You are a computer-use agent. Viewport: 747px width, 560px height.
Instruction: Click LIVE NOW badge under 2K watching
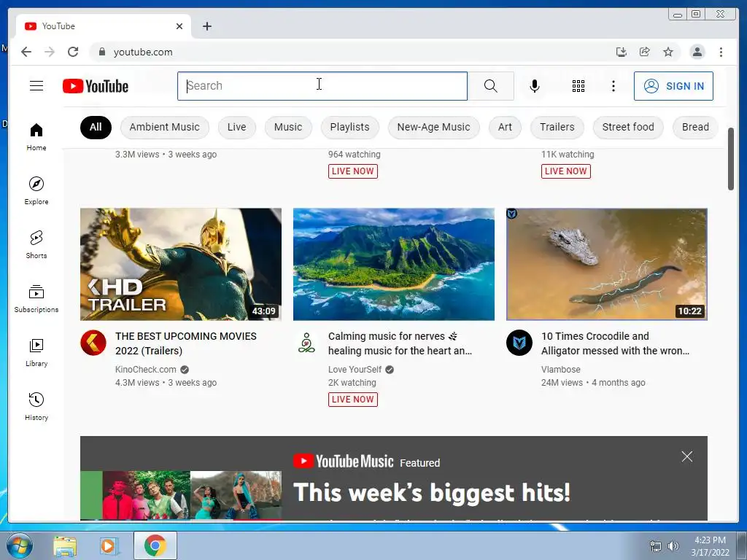[352, 400]
